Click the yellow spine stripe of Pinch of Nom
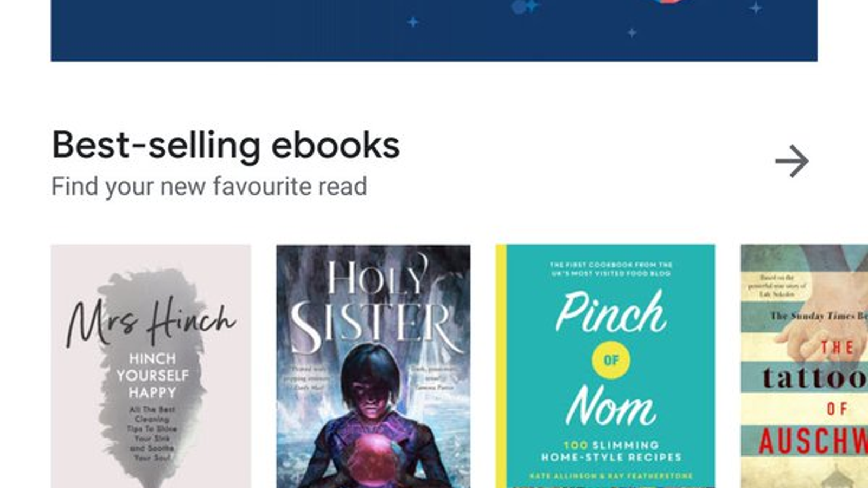 [x=501, y=366]
